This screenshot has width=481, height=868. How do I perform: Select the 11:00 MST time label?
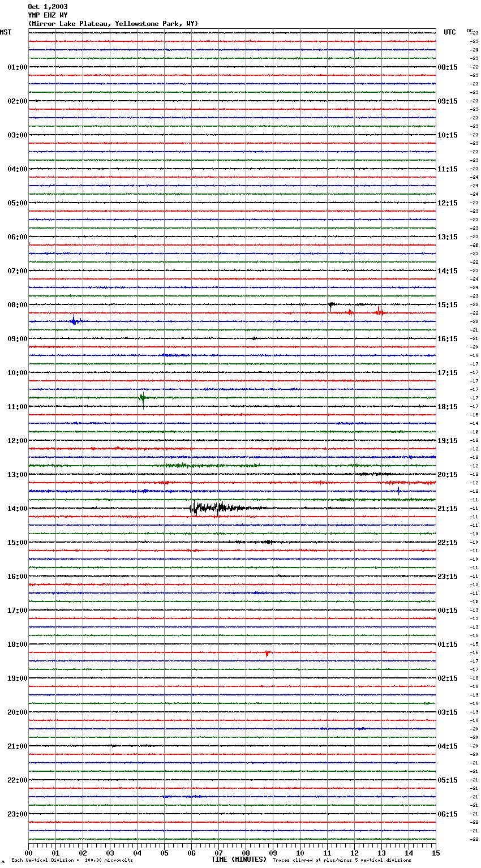18,407
